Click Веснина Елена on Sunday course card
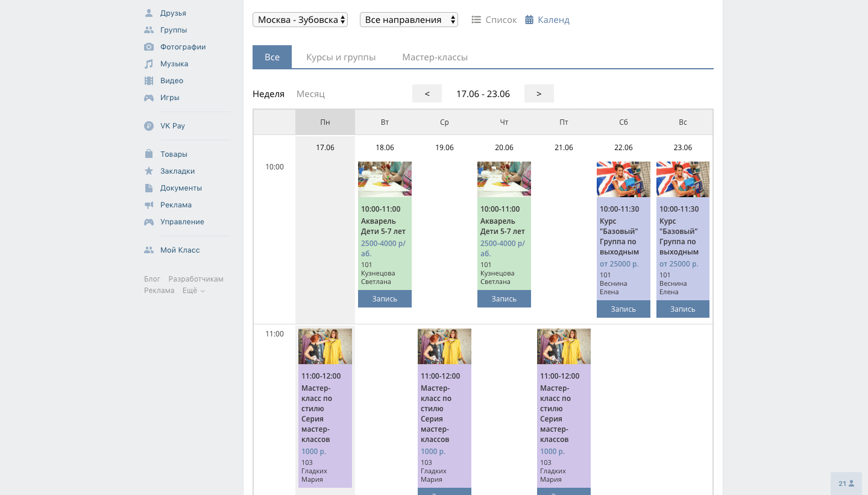868x495 pixels. pyautogui.click(x=673, y=288)
